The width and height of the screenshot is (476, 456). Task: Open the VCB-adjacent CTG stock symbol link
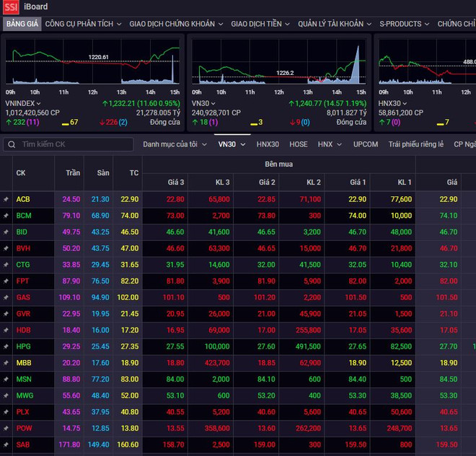click(x=23, y=265)
